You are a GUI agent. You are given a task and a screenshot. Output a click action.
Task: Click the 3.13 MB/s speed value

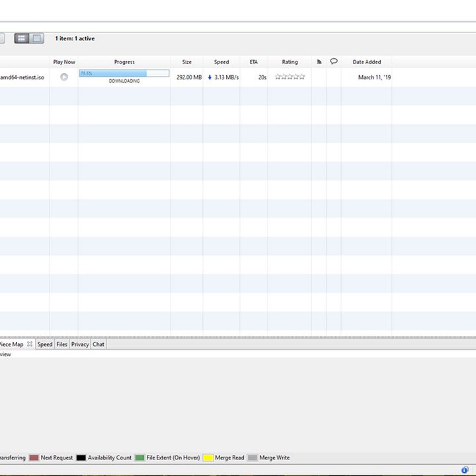click(227, 77)
